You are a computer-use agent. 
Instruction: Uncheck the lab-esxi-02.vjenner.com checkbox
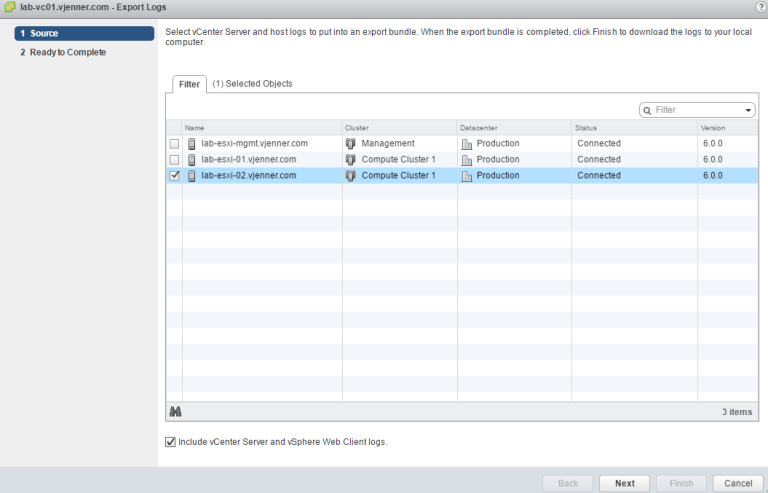174,176
